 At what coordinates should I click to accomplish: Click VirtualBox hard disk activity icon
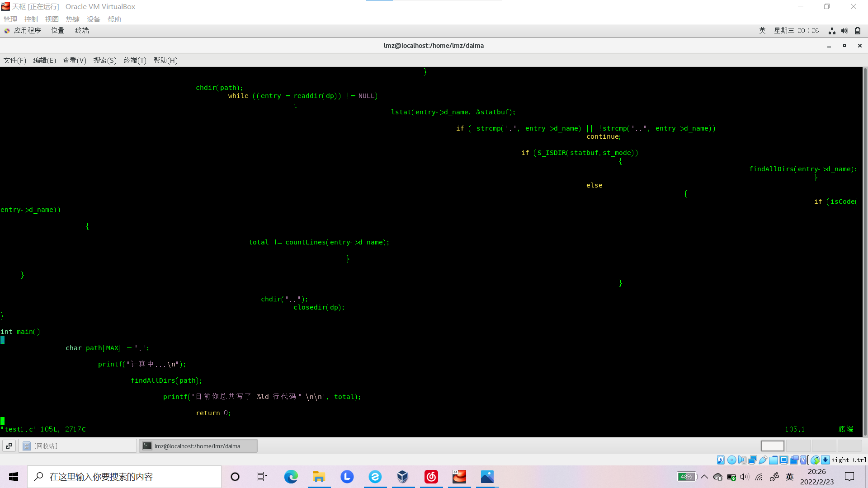coord(721,460)
